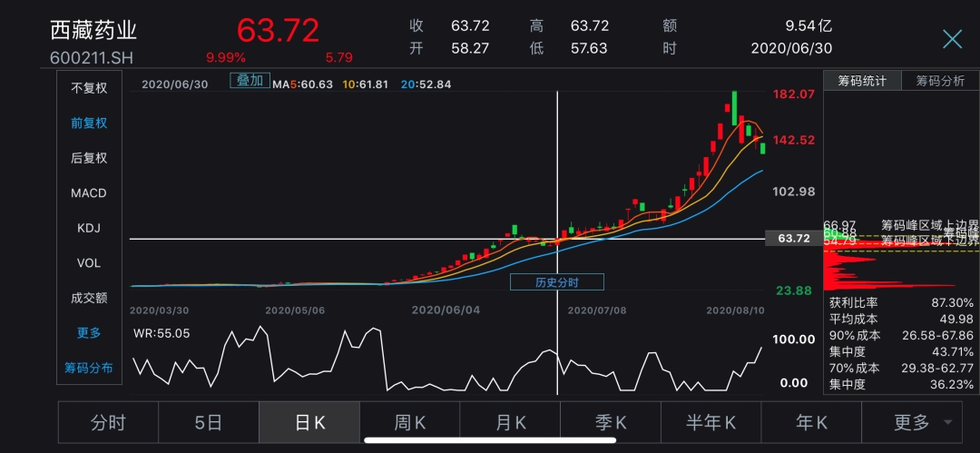The height and width of the screenshot is (453, 980).
Task: Click the stock name 西藏药业
Action: coord(93,31)
